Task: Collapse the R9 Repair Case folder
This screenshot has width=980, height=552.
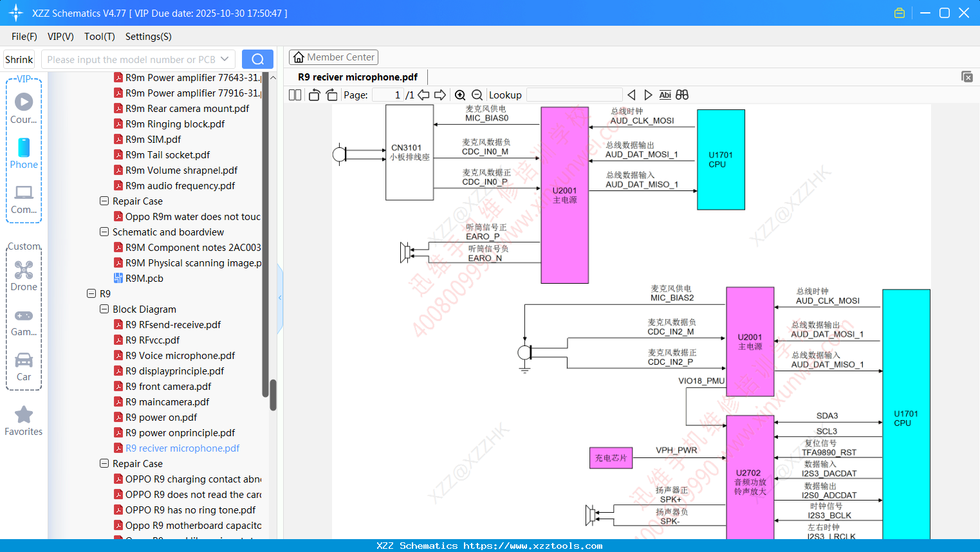Action: (x=104, y=463)
